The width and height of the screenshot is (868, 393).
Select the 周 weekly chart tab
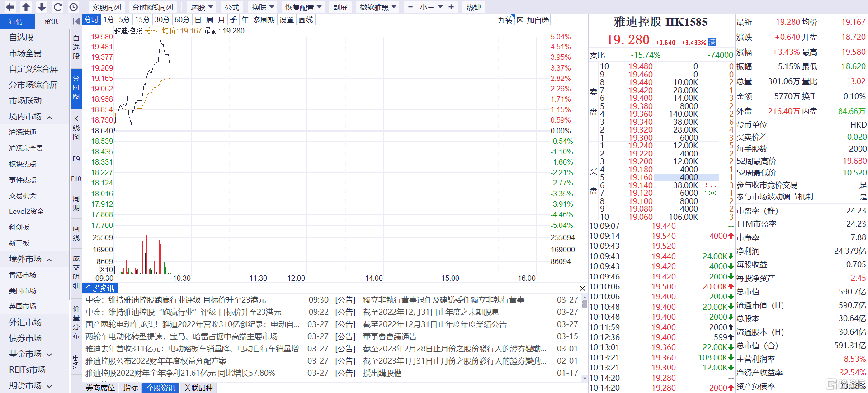point(210,20)
